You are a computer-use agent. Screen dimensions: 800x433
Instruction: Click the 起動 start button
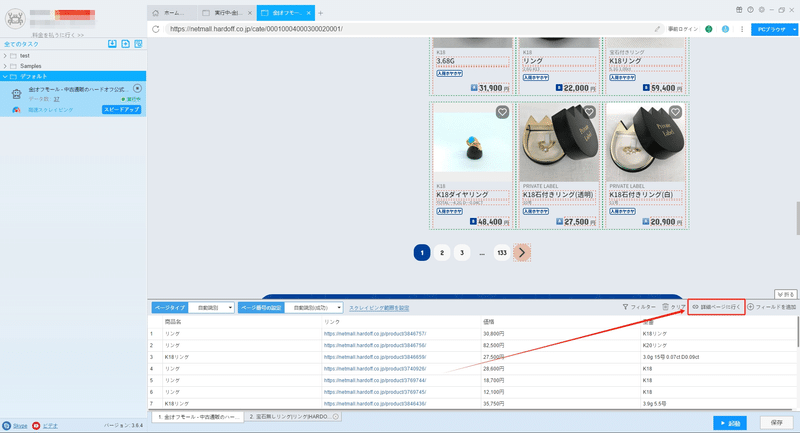(x=730, y=423)
